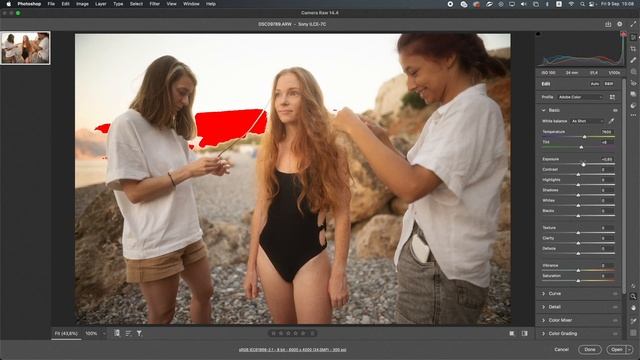Screen dimensions: 640x360
Task: Select the Healing brush tool
Action: pyautogui.click(x=633, y=60)
